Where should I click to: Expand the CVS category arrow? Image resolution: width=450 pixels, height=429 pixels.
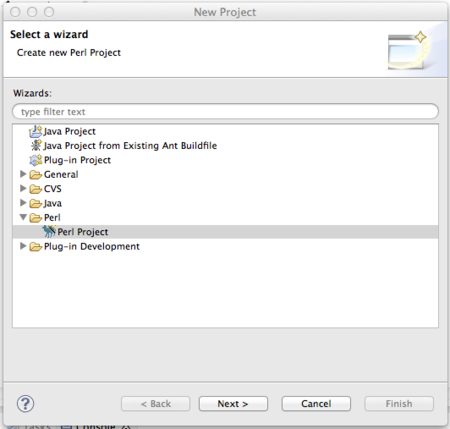point(23,188)
